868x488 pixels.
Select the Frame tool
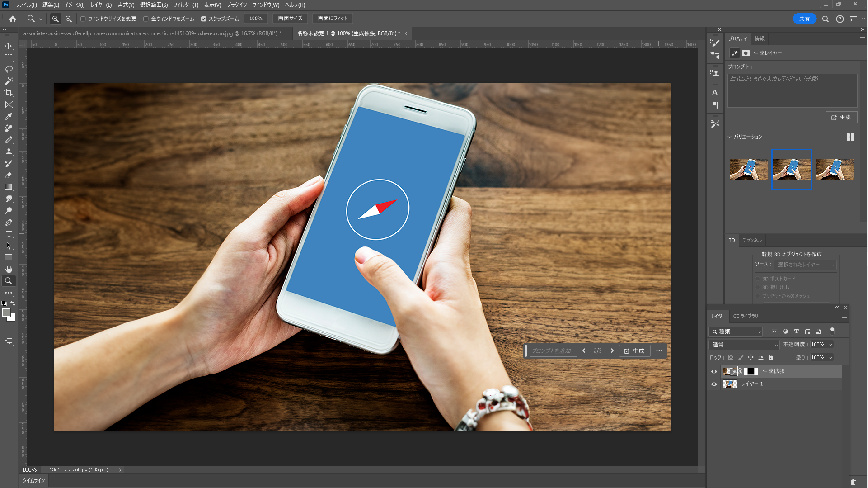(9, 104)
